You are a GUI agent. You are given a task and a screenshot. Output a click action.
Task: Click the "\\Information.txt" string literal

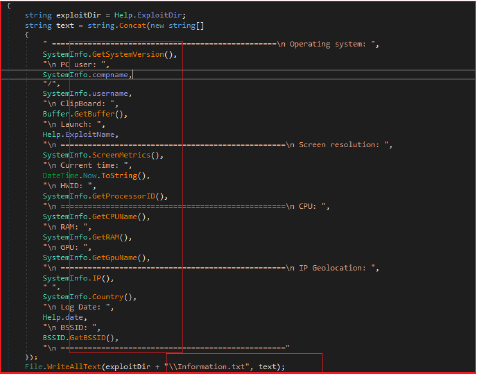pos(208,367)
